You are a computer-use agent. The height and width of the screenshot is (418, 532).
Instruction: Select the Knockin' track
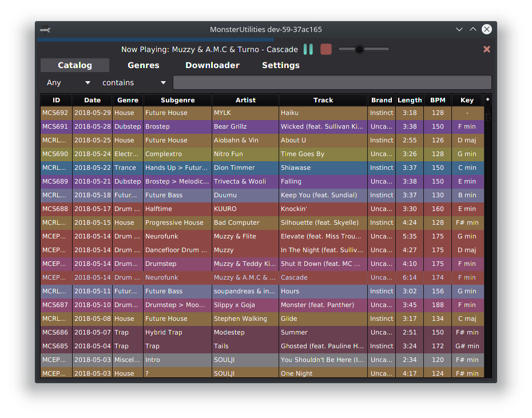click(x=323, y=209)
